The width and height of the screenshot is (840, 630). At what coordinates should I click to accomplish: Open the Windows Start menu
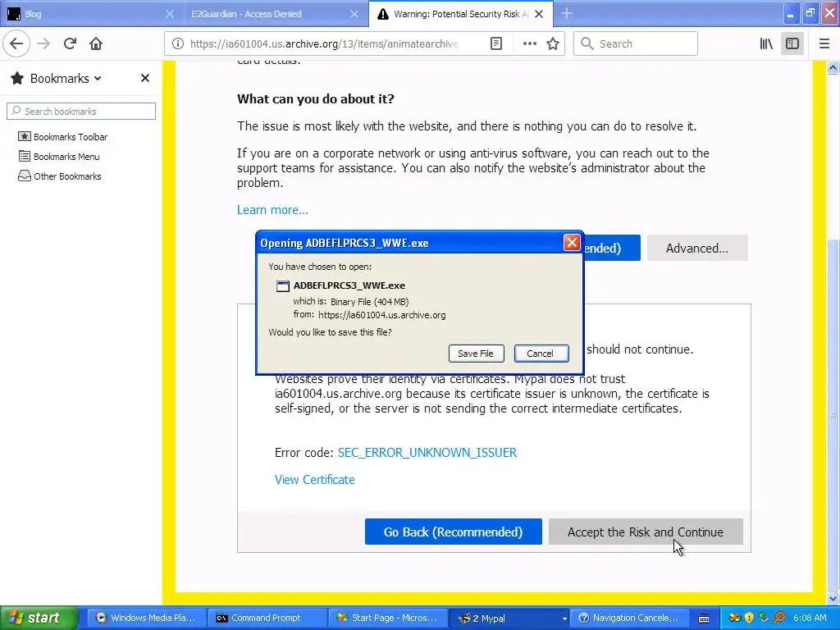(x=39, y=618)
